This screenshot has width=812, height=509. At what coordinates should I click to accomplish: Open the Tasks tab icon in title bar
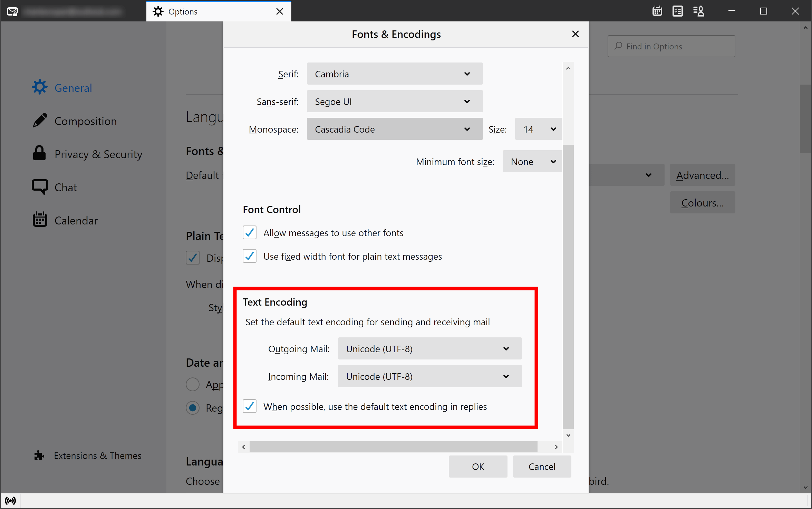click(677, 11)
